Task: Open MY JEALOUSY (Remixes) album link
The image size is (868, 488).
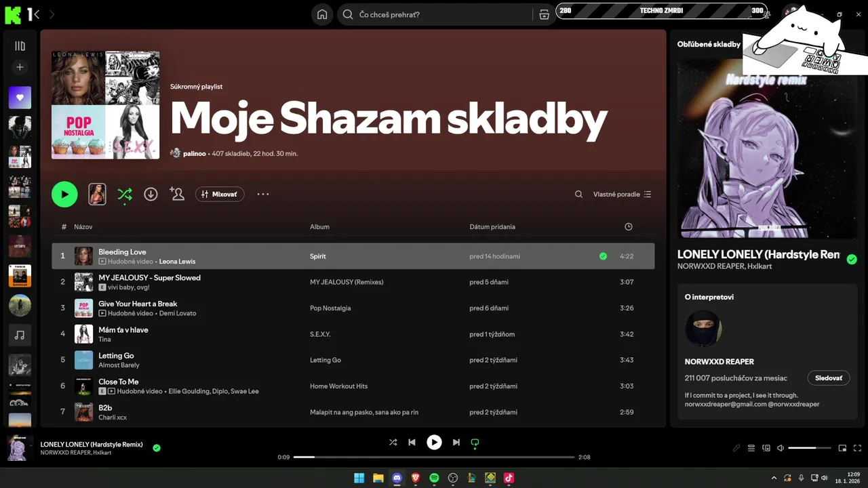Action: point(347,282)
